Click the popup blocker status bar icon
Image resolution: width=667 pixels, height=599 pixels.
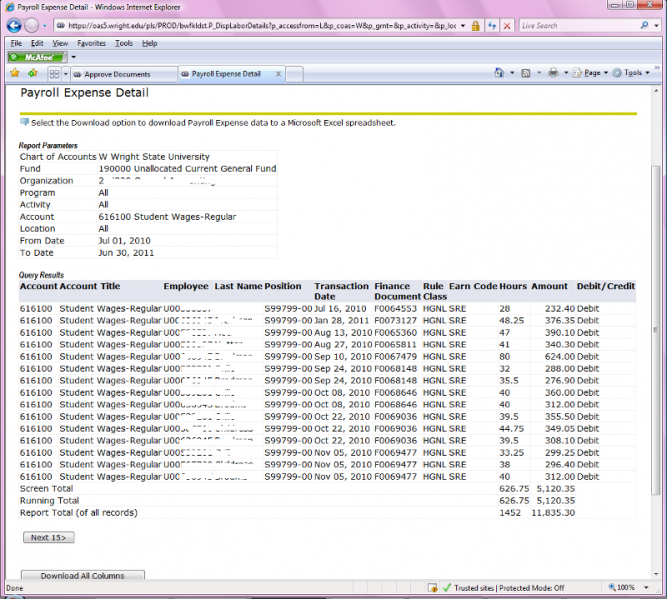[433, 588]
